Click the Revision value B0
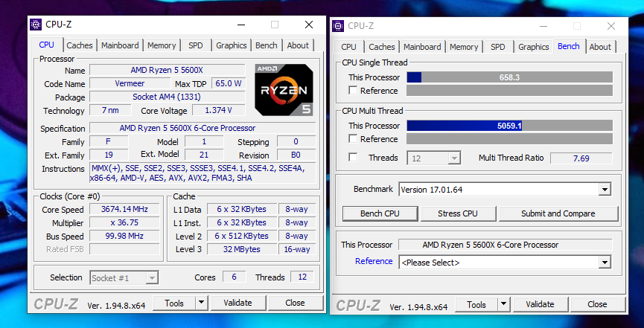This screenshot has height=328, width=644. (x=296, y=155)
